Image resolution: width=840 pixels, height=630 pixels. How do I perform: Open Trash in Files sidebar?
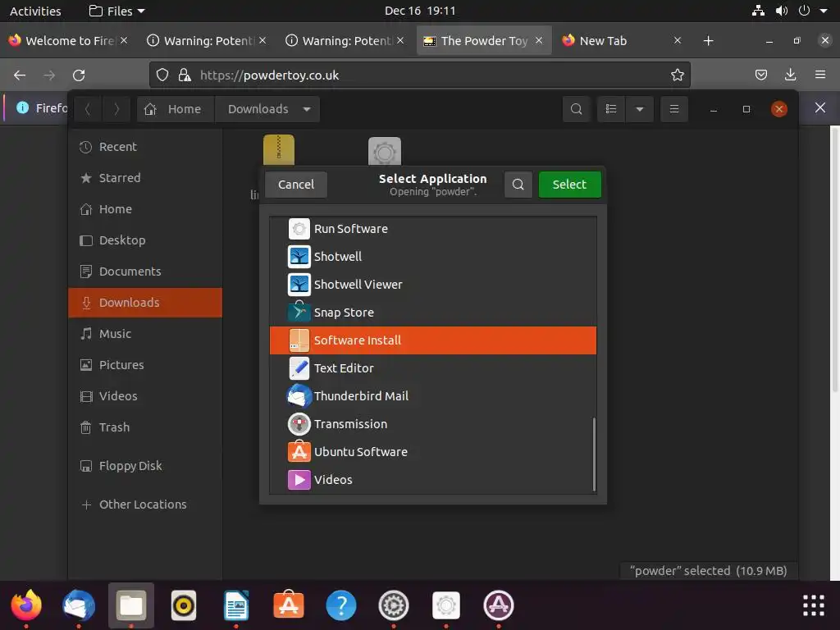145,427
